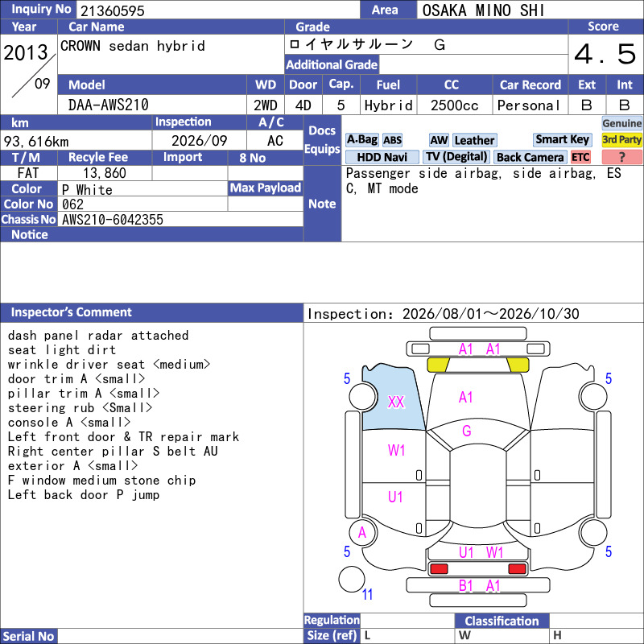Click the ABS equipment badge
The height and width of the screenshot is (644, 644).
pos(392,140)
